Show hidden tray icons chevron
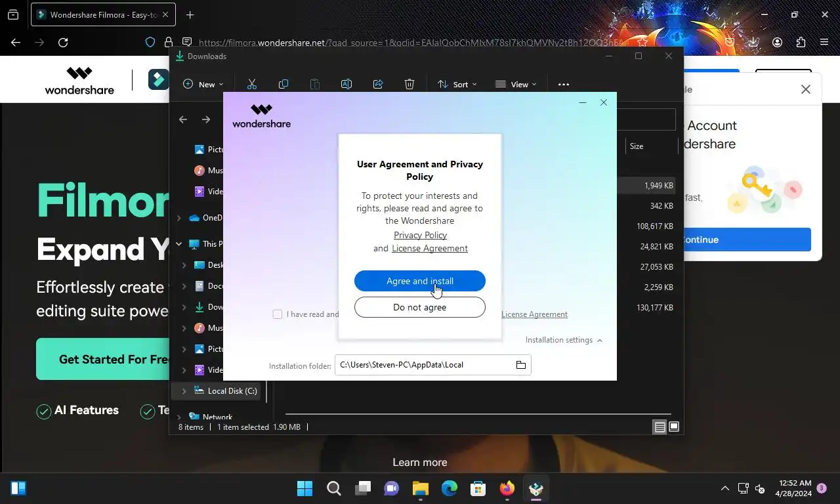The image size is (840, 504). click(724, 488)
